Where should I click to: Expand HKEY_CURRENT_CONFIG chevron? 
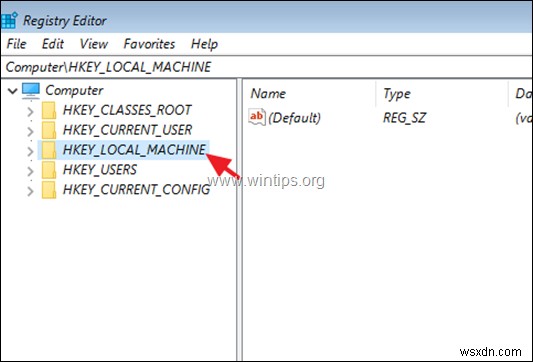(30, 191)
